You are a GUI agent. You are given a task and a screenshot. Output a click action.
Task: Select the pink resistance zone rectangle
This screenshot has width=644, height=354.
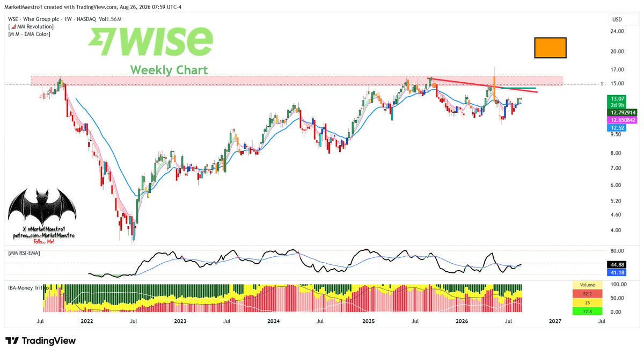point(297,81)
